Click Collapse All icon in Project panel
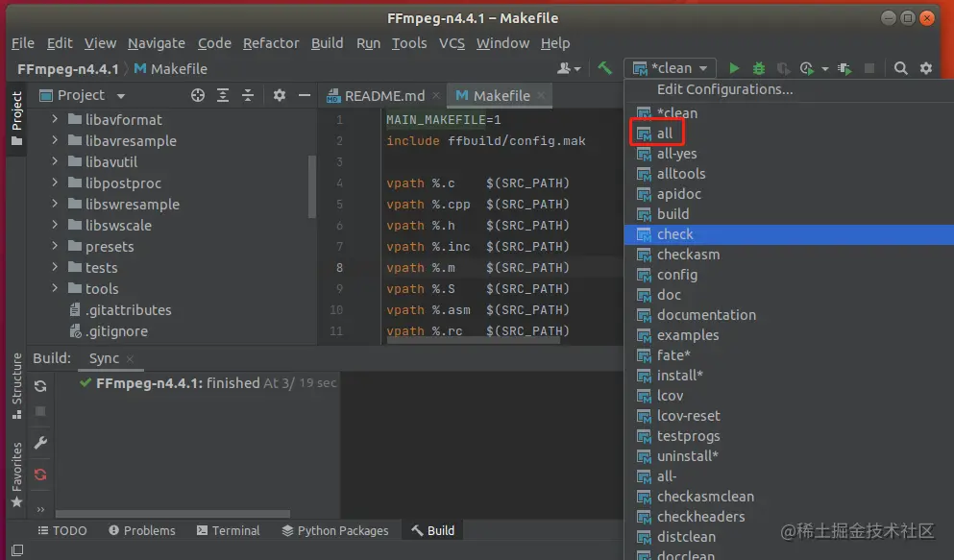Viewport: 954px width, 560px height. click(248, 95)
